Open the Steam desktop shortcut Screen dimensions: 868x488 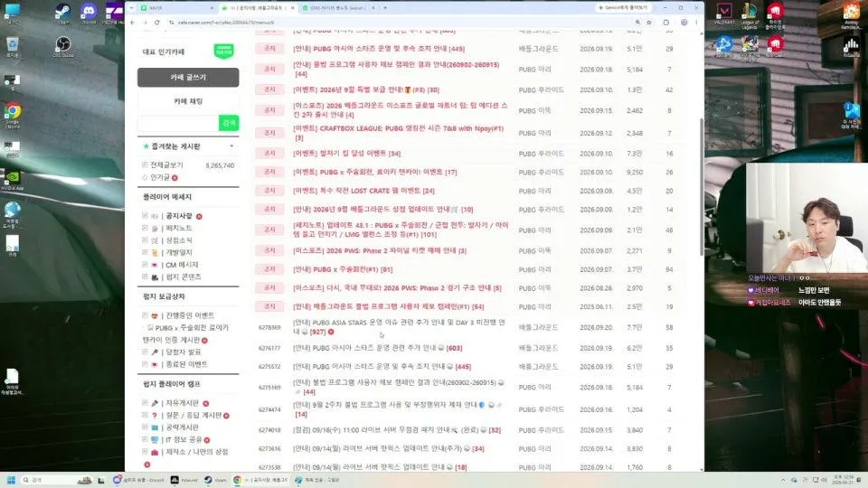click(x=63, y=14)
